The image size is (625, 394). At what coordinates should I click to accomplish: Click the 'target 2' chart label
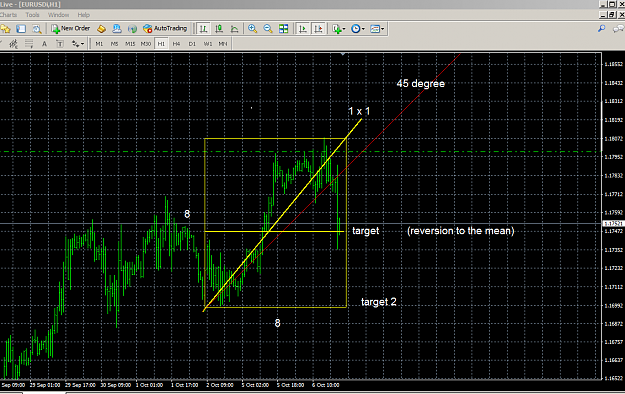(x=379, y=302)
